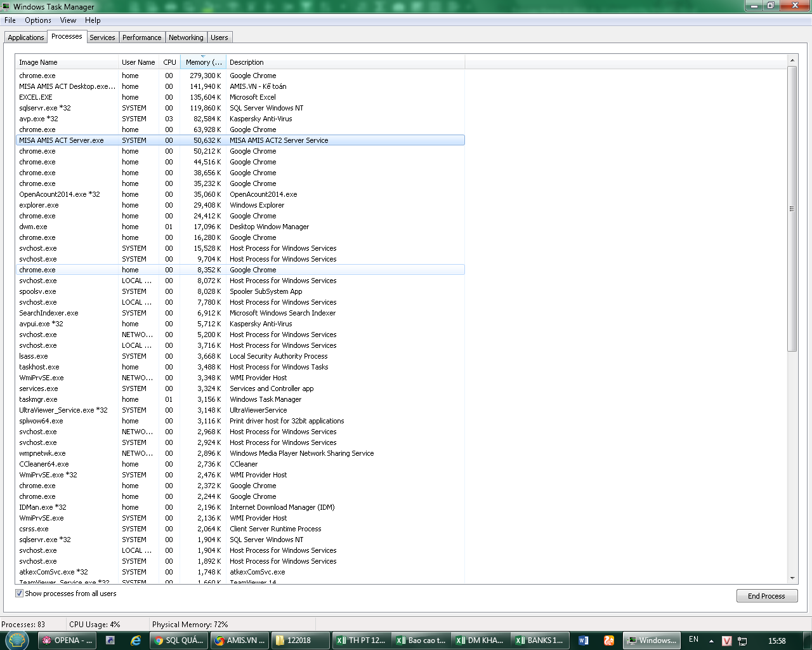This screenshot has width=812, height=650.
Task: Click the scrollbar down arrow
Action: click(792, 578)
